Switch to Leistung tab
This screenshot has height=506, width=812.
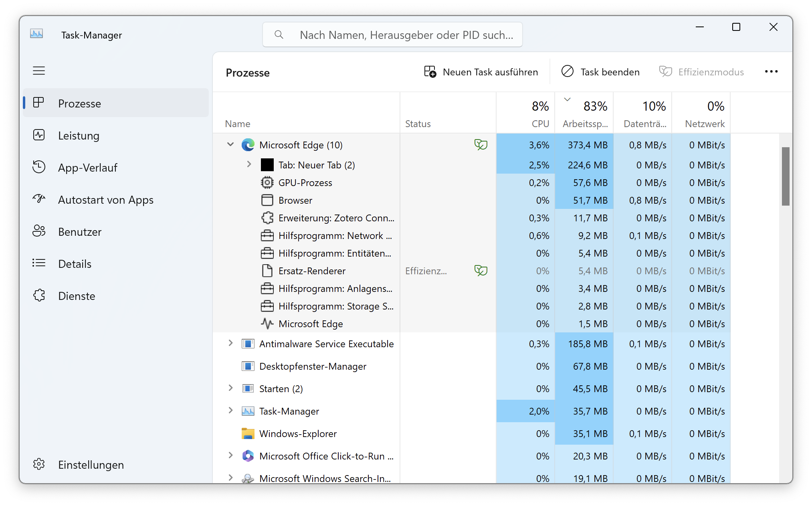point(116,135)
